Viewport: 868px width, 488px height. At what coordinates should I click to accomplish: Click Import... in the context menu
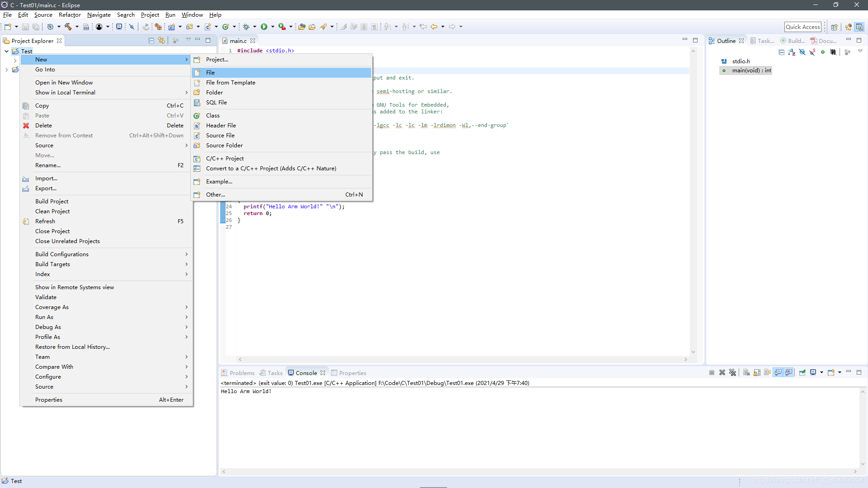pyautogui.click(x=107, y=178)
